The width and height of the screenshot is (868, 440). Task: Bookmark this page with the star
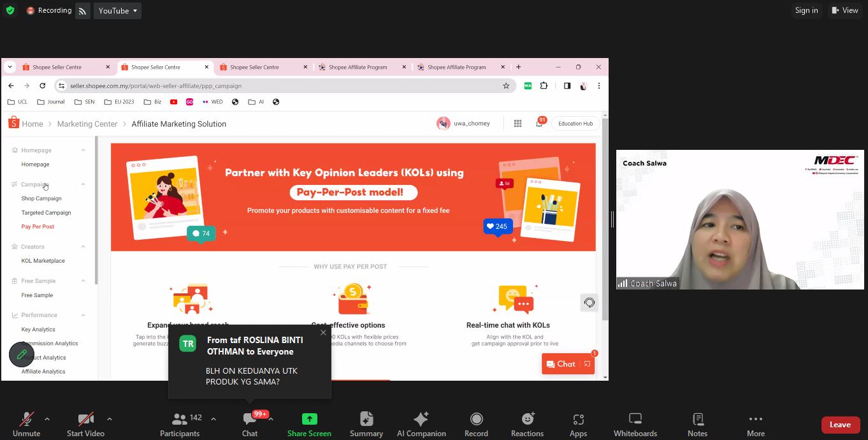click(x=506, y=85)
